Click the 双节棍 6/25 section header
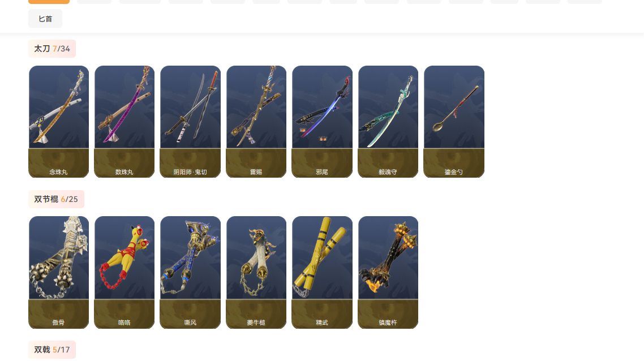 point(56,199)
